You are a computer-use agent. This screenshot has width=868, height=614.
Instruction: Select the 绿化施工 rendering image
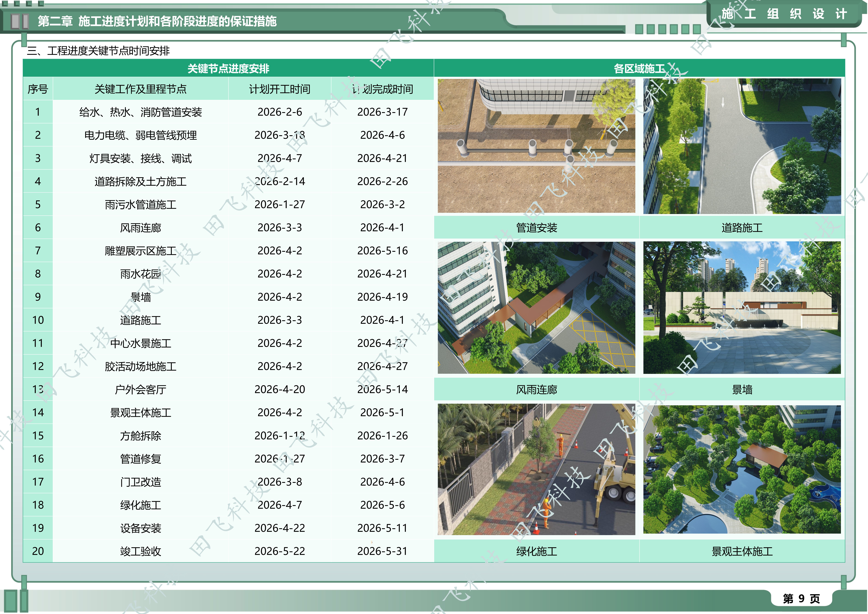[536, 469]
